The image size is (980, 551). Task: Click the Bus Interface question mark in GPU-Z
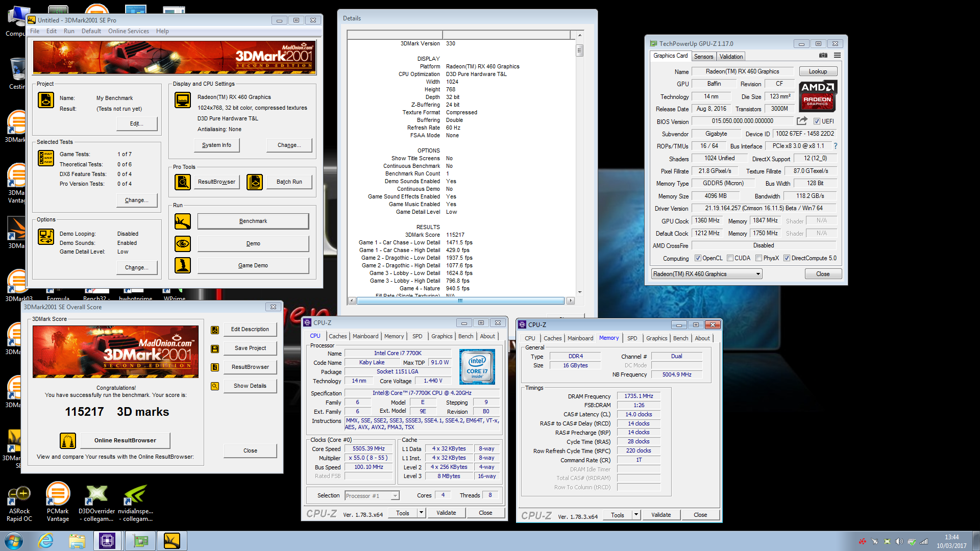pyautogui.click(x=836, y=146)
